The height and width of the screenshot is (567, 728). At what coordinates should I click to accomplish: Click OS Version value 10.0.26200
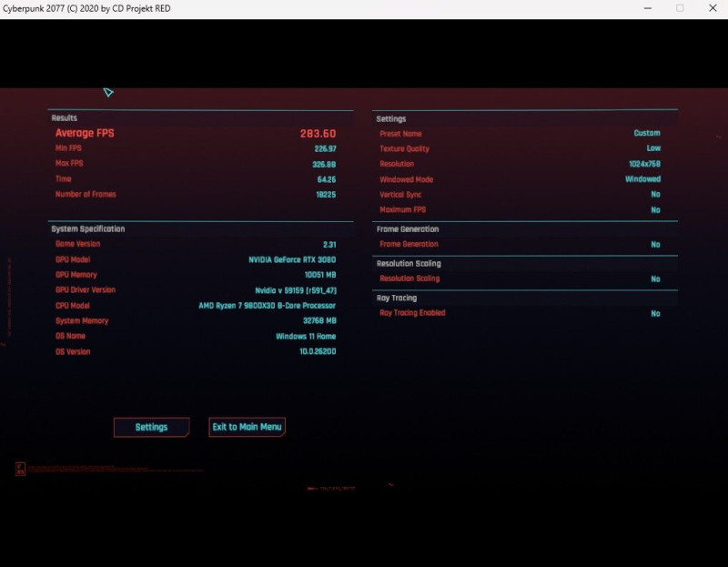point(318,351)
